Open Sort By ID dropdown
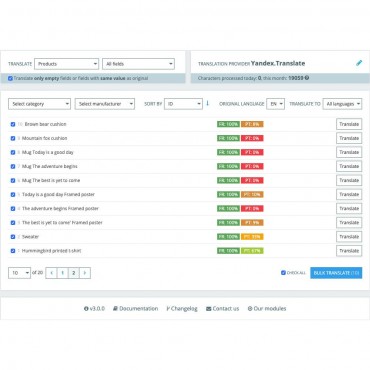Viewport: 370px width, 370px height. (x=183, y=104)
